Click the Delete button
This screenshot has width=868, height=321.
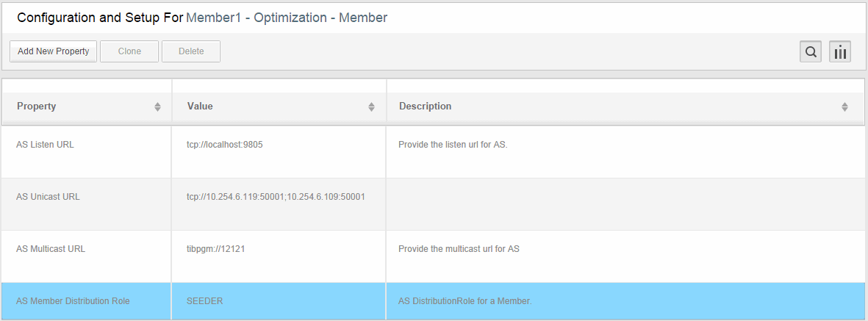[191, 51]
